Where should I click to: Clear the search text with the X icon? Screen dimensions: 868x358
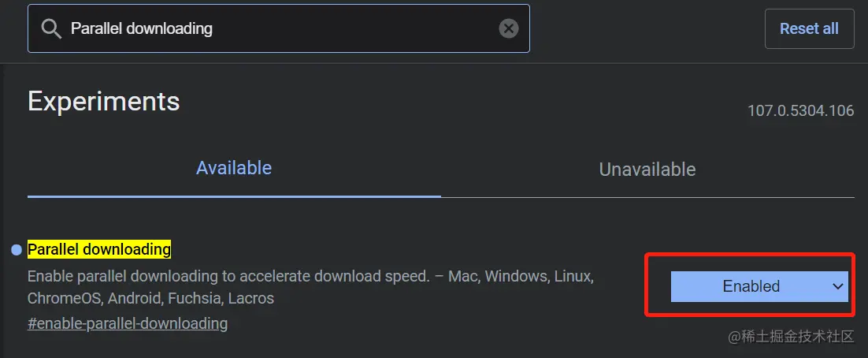click(509, 28)
